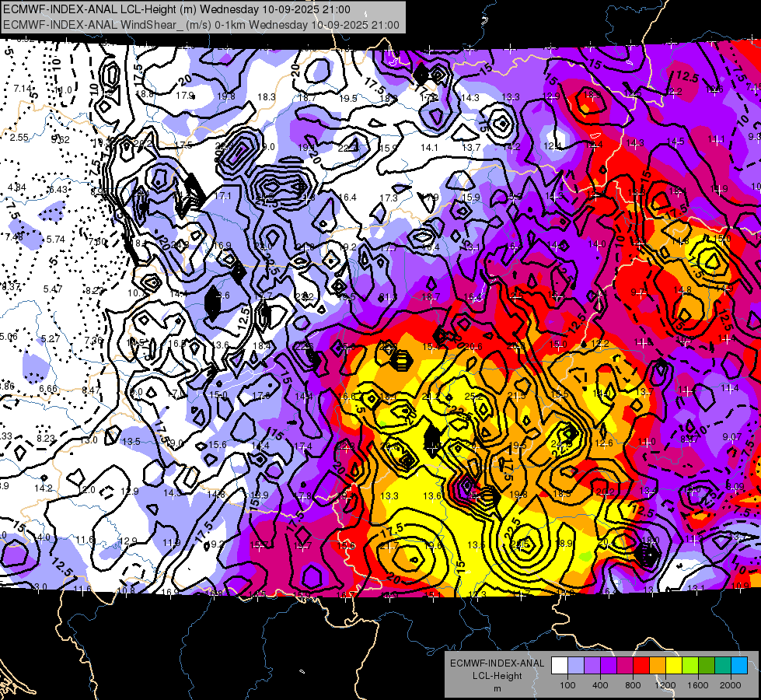The width and height of the screenshot is (761, 700).
Task: Click the map value '8.09'
Action: coord(735,486)
